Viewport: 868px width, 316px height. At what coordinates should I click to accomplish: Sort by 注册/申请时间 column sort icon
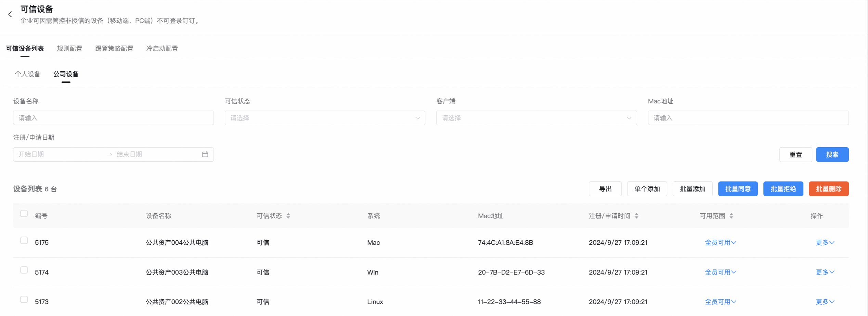(636, 216)
